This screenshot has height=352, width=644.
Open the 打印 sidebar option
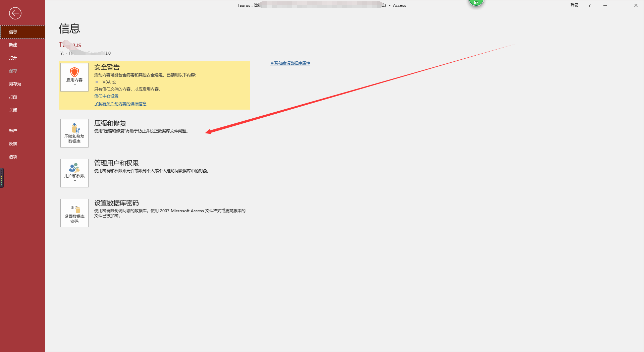click(x=22, y=97)
